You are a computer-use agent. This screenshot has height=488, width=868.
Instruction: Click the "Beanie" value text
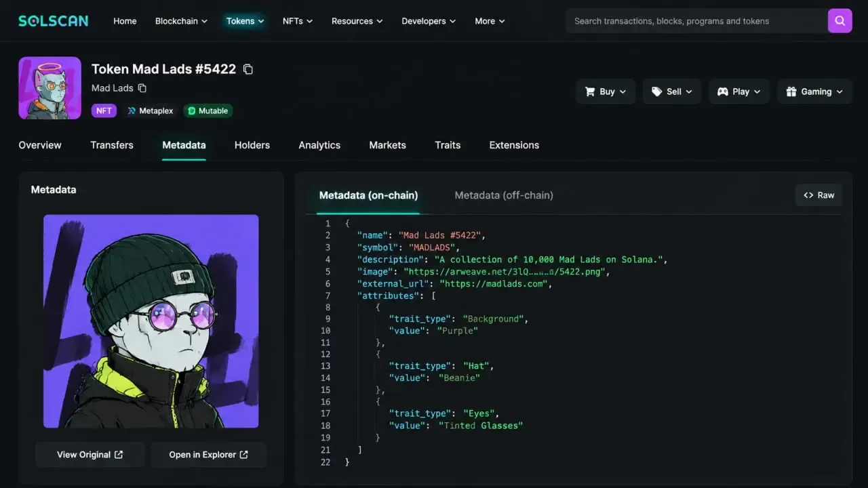point(459,378)
